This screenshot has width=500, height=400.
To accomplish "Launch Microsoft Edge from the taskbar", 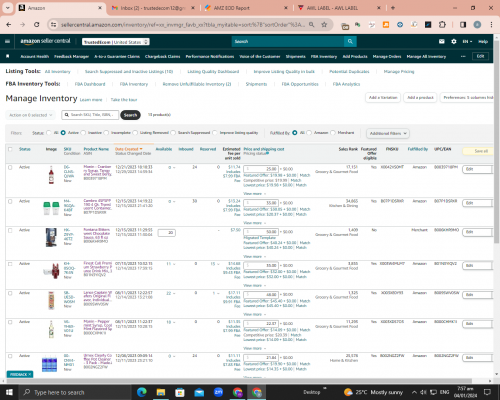I will click(142, 392).
